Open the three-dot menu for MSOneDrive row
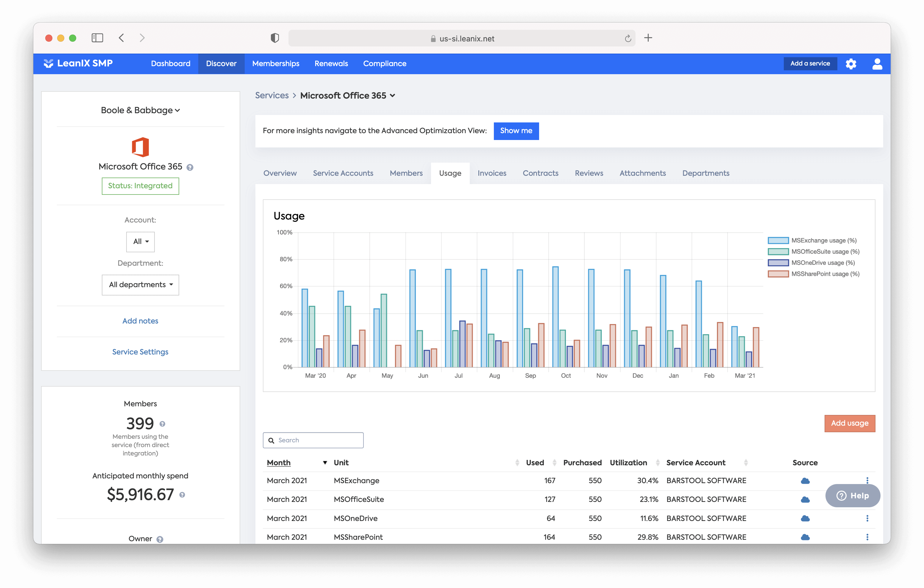924x588 pixels. pyautogui.click(x=867, y=519)
